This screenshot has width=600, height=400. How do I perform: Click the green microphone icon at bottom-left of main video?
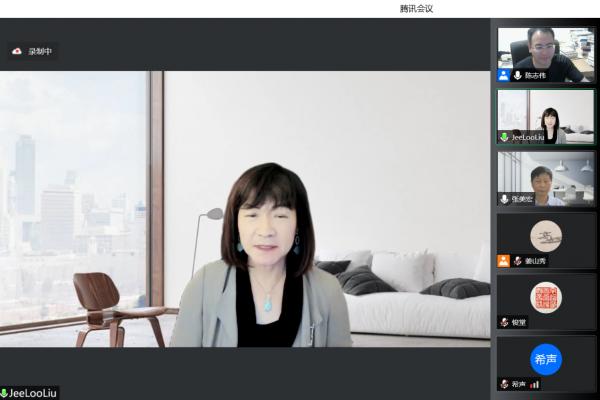pyautogui.click(x=5, y=393)
